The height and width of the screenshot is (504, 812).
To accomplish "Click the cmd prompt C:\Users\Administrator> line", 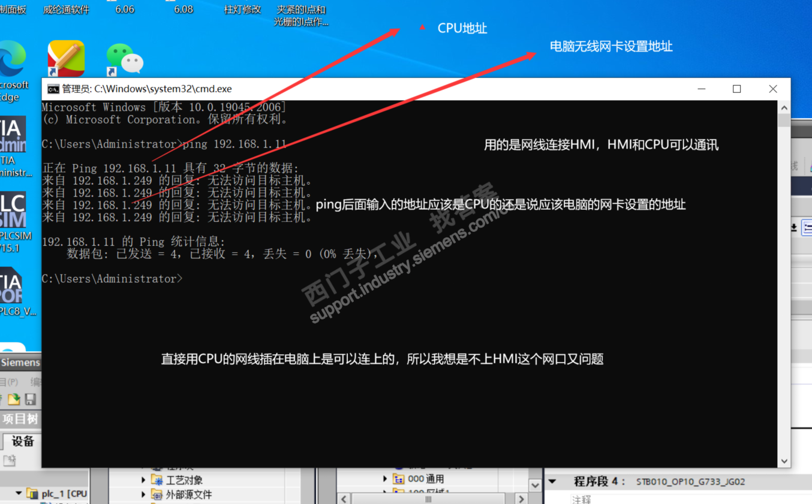I will (x=113, y=279).
